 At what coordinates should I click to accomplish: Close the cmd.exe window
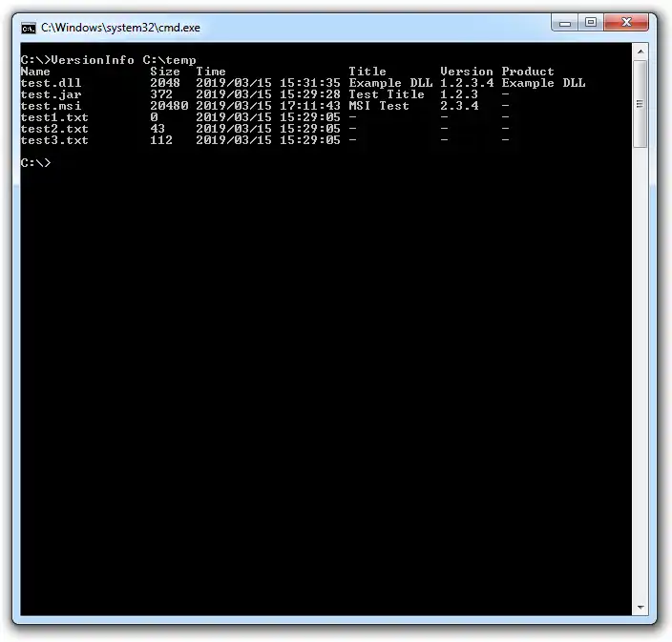tap(626, 23)
